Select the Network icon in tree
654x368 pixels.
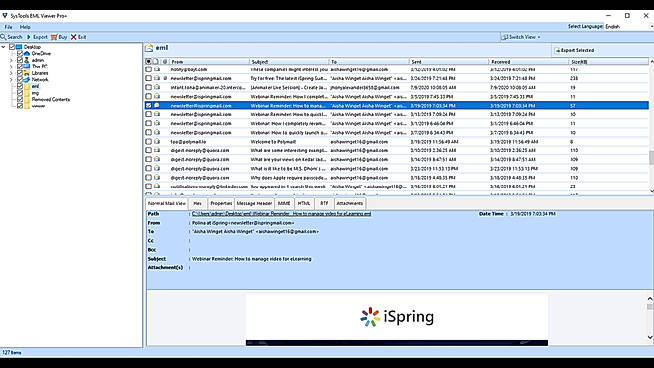click(27, 79)
